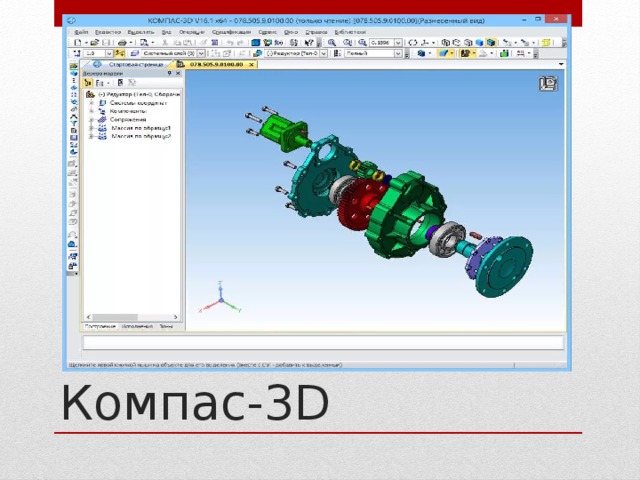640x480 pixels.
Task: Click the layer state icon left of layer combo
Action: coord(135,53)
